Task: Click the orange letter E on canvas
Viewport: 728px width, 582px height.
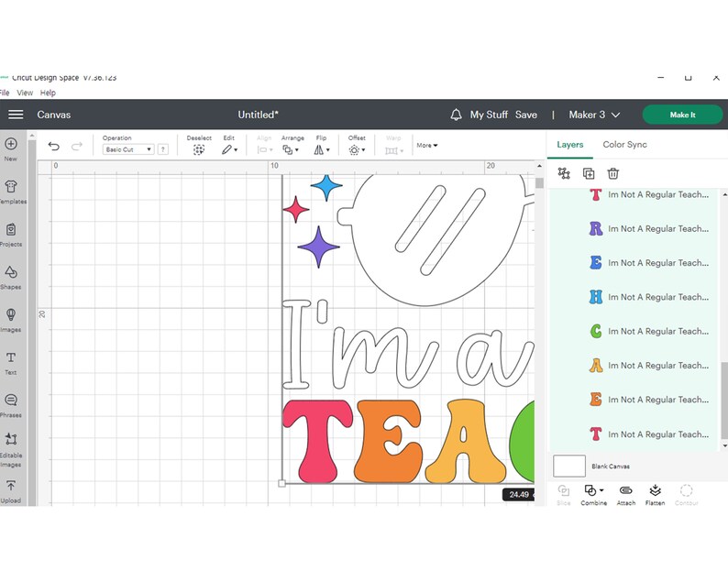Action: click(388, 441)
